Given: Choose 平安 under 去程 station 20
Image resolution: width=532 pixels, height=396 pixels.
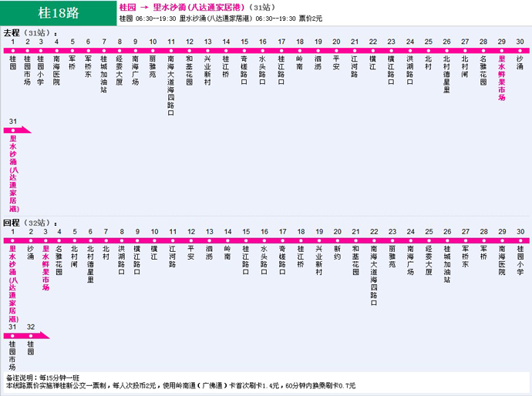Looking at the screenshot, I should tap(336, 62).
